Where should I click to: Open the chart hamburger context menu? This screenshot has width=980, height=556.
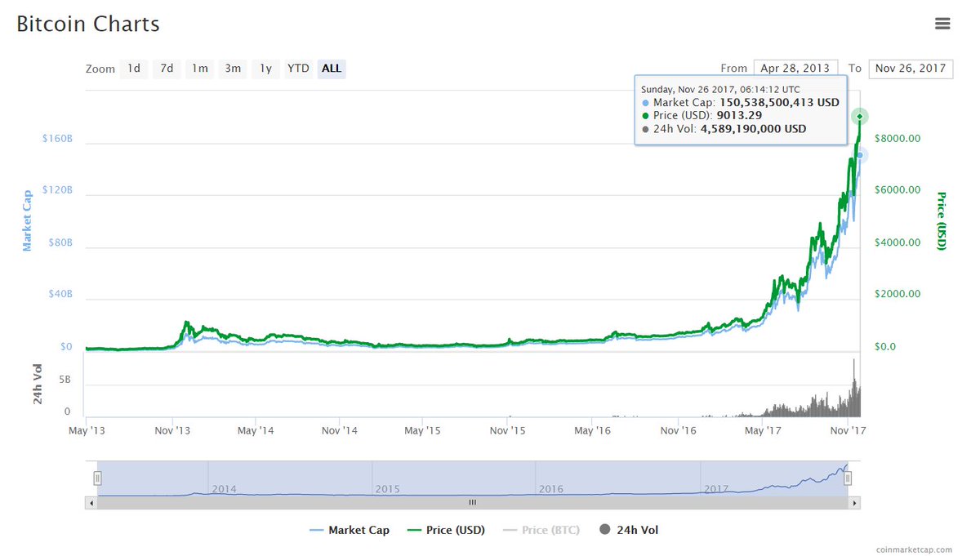(x=942, y=24)
